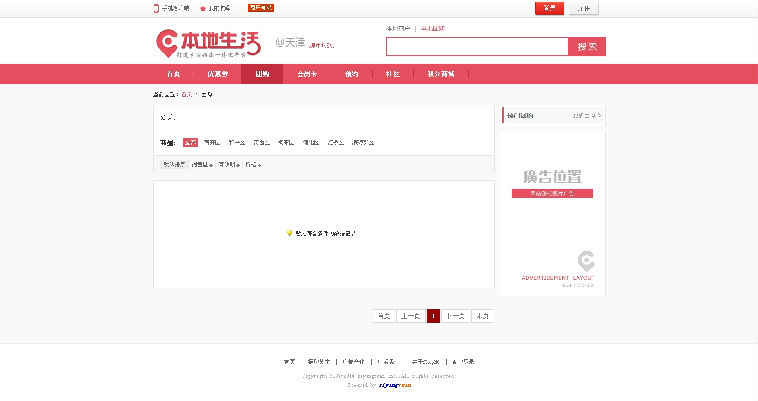758x401 pixels.
Task: Open the 社区 tab in the navigation bar
Action: [393, 74]
